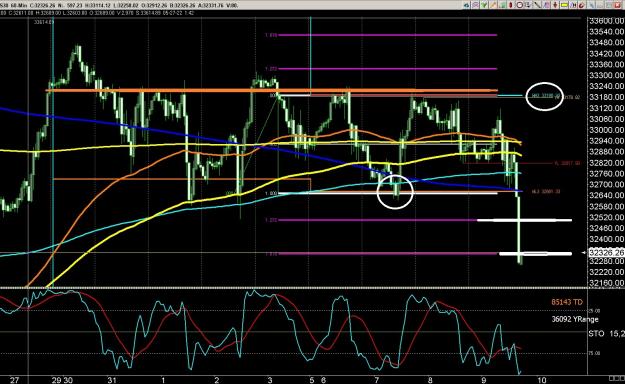Viewport: 625px width, 384px height.
Task: Click the STO stochastic indicator label
Action: click(x=597, y=333)
